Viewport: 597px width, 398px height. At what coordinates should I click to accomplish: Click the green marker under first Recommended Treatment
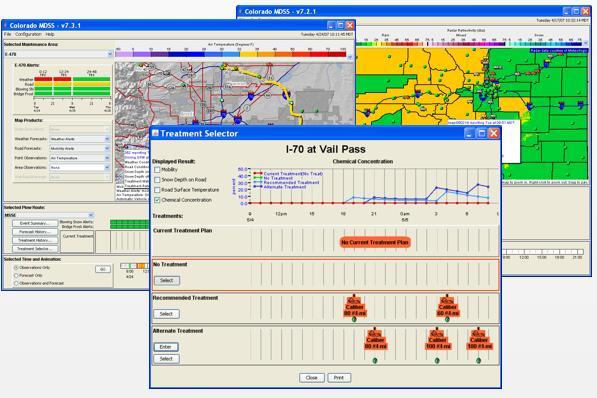(354, 319)
